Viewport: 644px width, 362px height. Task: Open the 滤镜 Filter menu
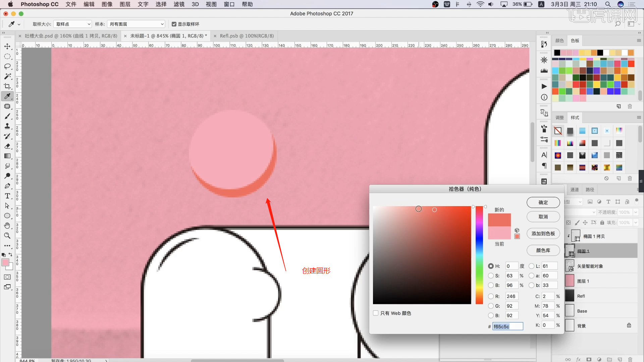point(179,4)
